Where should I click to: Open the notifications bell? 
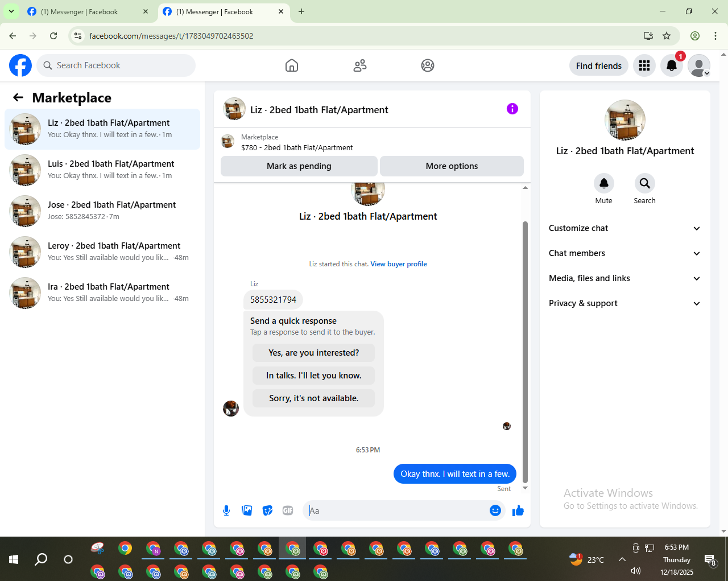click(672, 65)
